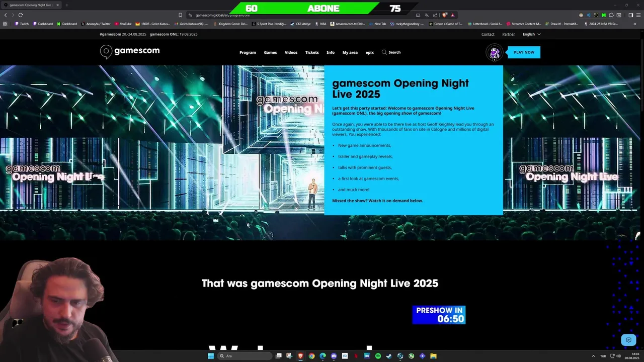Open Task View icon in taskbar
Viewport: 644px width, 362px height.
279,356
